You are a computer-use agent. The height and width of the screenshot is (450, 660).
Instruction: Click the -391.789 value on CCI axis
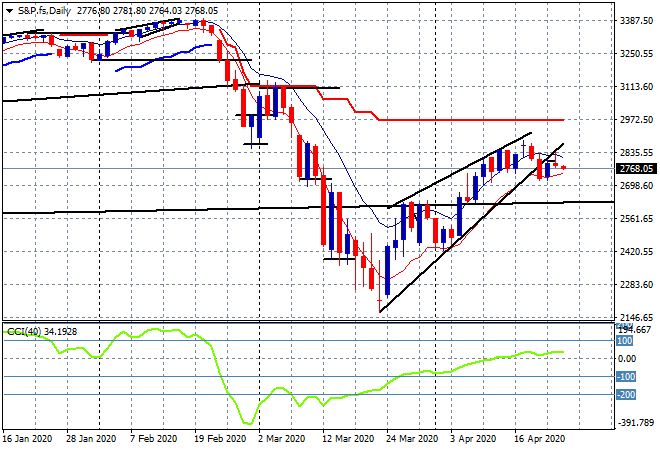tap(636, 423)
